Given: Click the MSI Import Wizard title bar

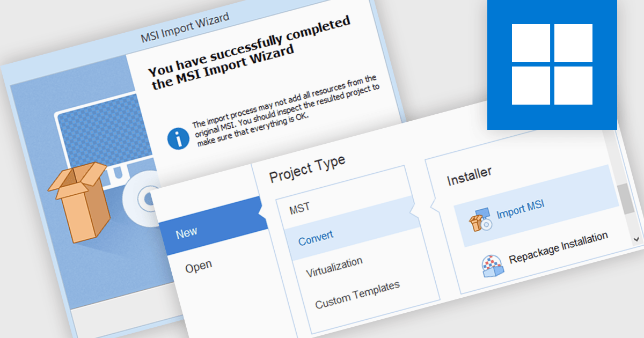Looking at the screenshot, I should point(185,28).
